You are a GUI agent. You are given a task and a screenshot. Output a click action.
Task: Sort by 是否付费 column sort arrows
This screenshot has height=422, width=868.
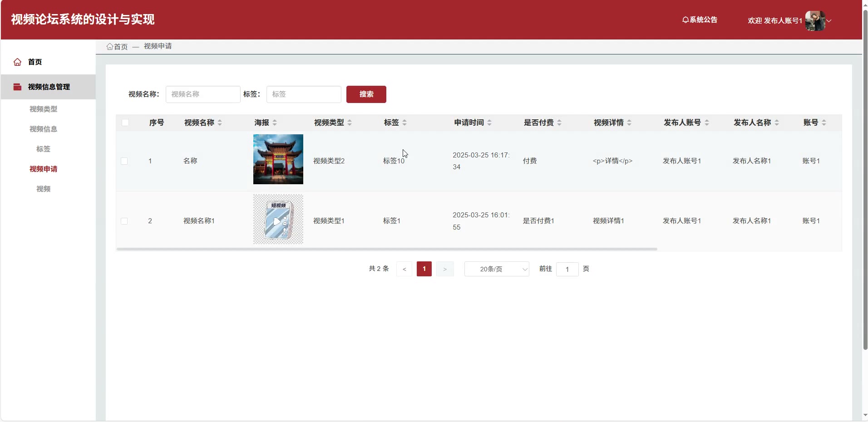click(x=559, y=123)
